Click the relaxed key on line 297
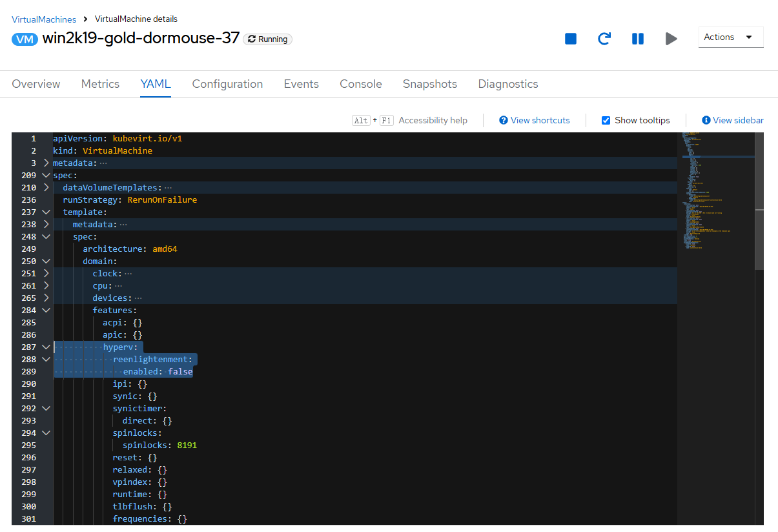 click(x=130, y=469)
